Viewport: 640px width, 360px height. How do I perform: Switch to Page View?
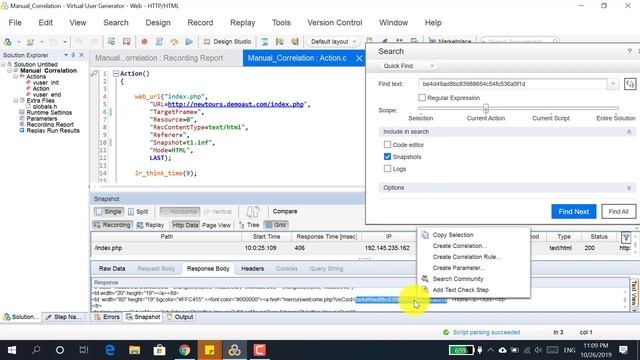(x=216, y=225)
